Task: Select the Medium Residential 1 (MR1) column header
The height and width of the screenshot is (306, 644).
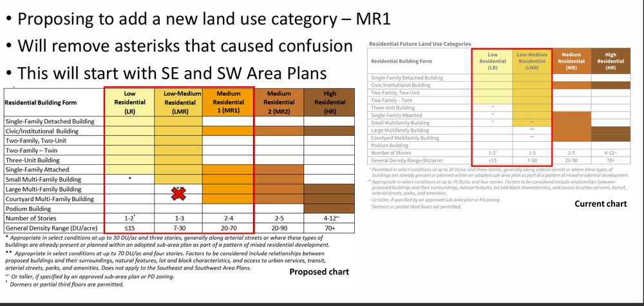Action: click(229, 102)
